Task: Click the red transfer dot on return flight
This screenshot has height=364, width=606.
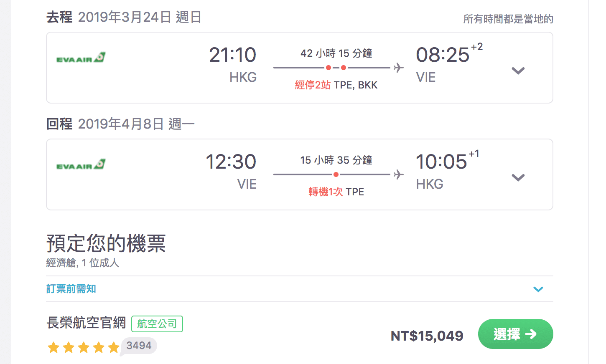Action: [x=336, y=174]
